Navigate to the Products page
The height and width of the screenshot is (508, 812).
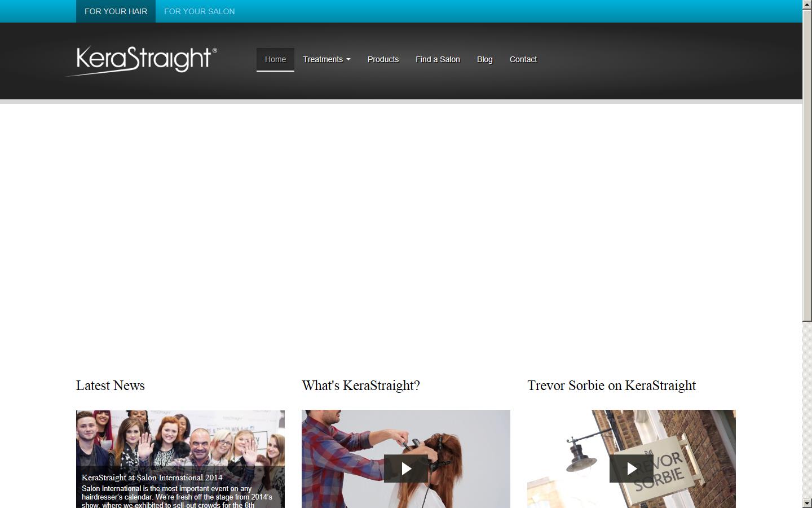pyautogui.click(x=383, y=59)
